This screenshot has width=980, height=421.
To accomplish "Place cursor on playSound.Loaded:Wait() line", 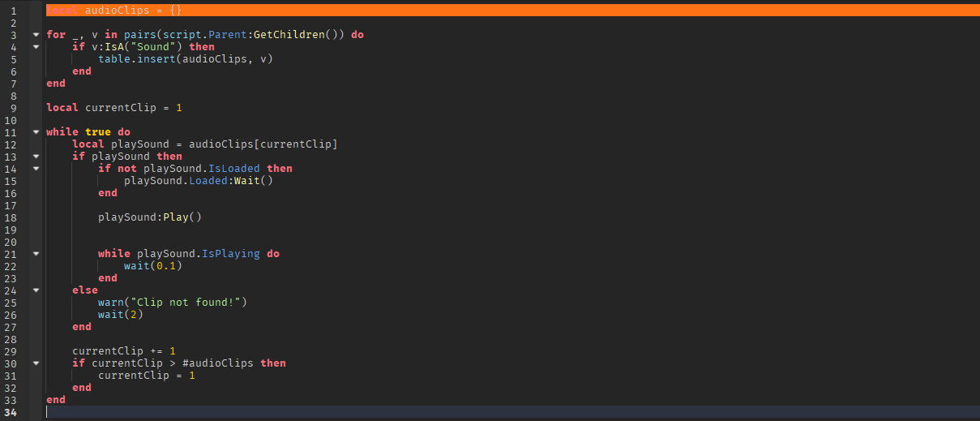I will click(x=198, y=181).
